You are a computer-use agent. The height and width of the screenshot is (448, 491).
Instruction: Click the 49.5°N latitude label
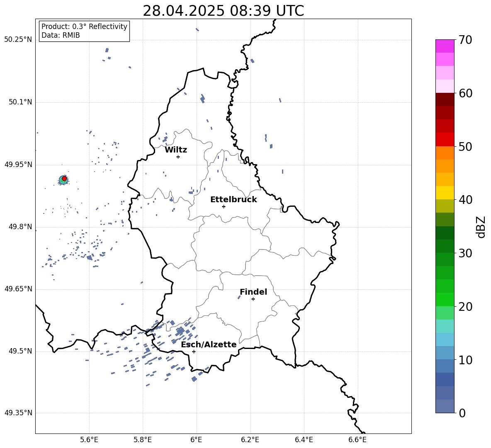click(x=20, y=351)
